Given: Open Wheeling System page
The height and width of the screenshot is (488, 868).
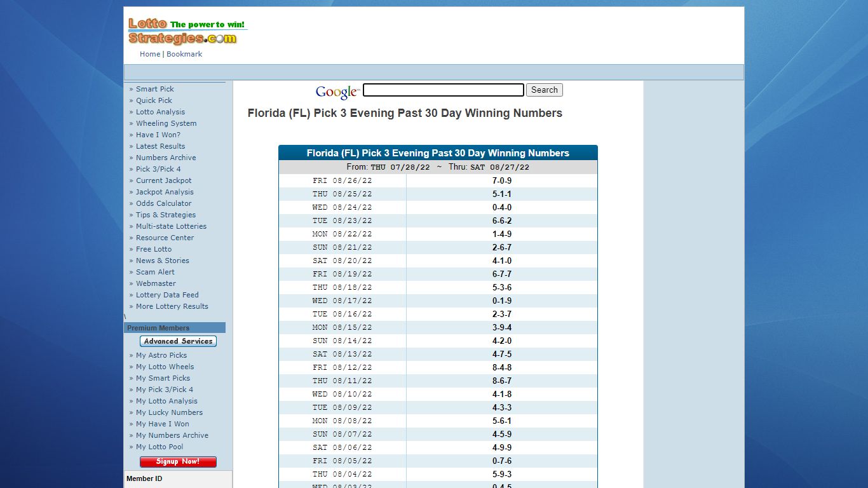Looking at the screenshot, I should click(x=166, y=123).
